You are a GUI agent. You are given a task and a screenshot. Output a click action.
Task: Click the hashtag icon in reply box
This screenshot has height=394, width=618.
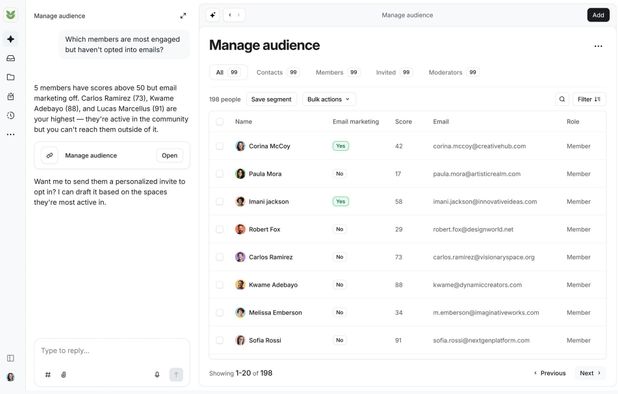pyautogui.click(x=48, y=375)
